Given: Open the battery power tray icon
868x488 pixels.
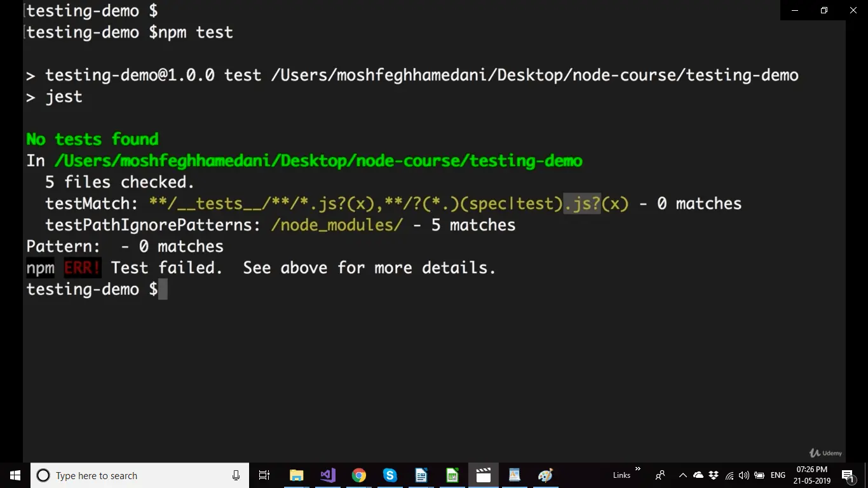Looking at the screenshot, I should point(759,475).
